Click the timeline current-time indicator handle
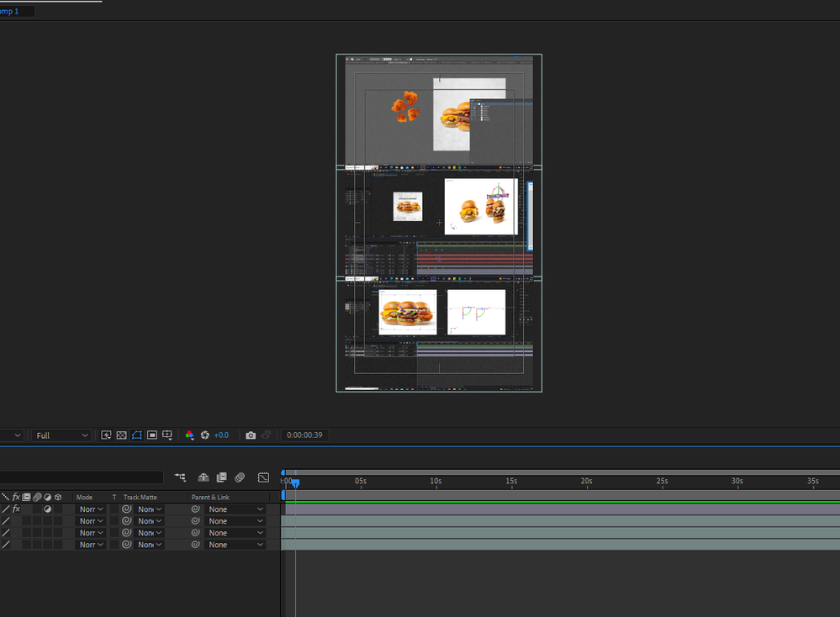840x617 pixels. click(x=295, y=483)
